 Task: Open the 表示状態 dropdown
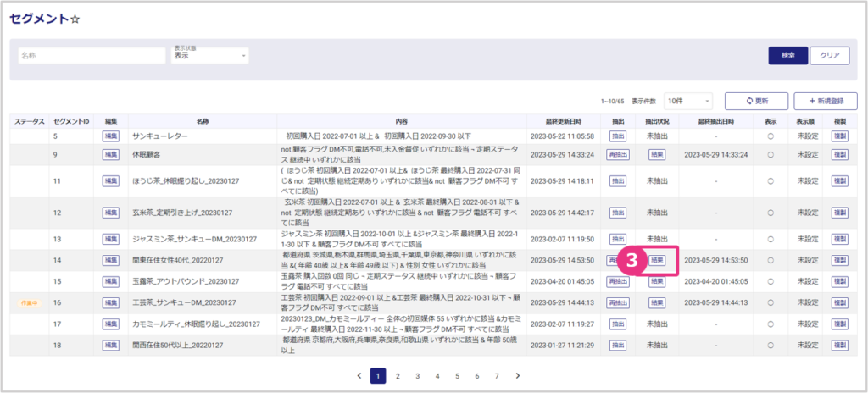(210, 55)
